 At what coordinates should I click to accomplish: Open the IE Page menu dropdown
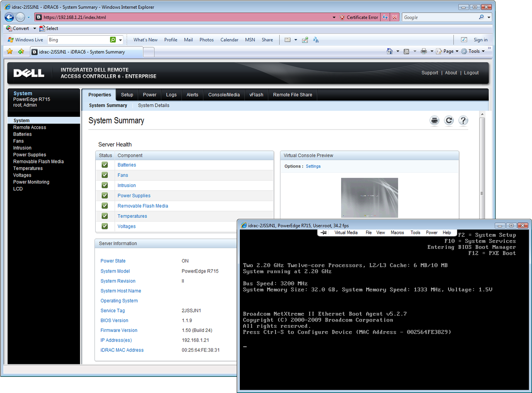click(447, 51)
